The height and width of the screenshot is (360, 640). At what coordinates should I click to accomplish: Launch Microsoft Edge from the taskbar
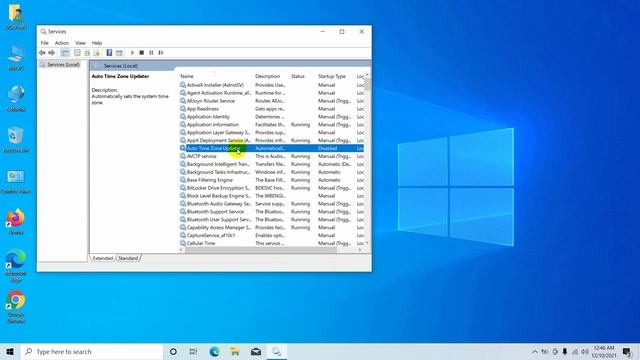(x=214, y=351)
